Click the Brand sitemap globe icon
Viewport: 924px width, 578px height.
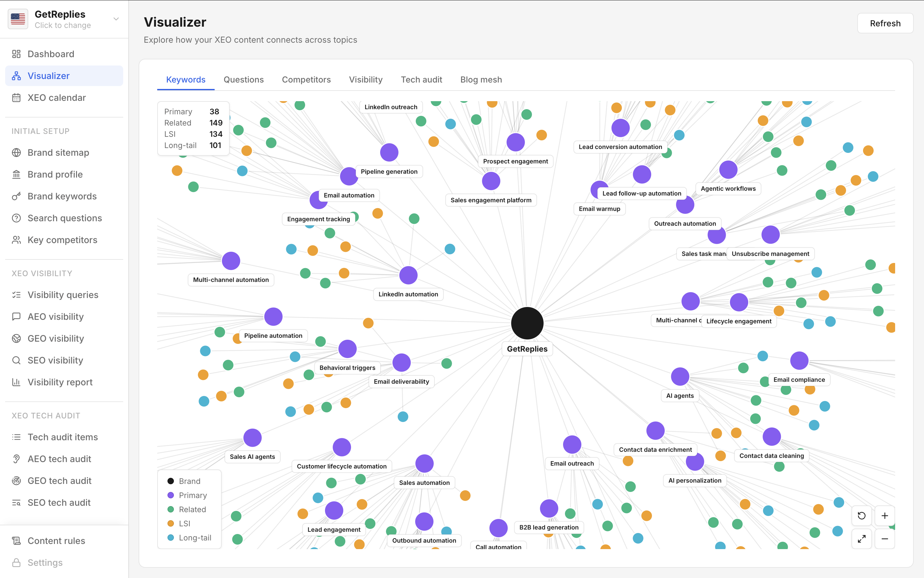(16, 153)
